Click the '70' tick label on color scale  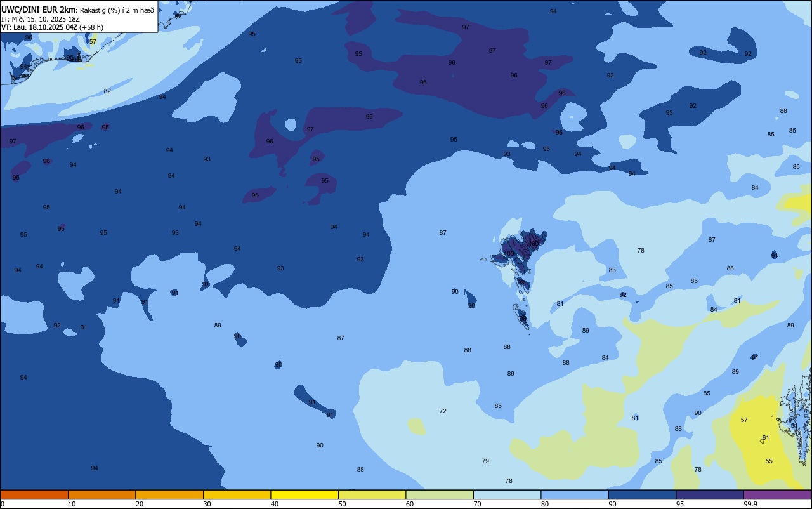point(477,504)
